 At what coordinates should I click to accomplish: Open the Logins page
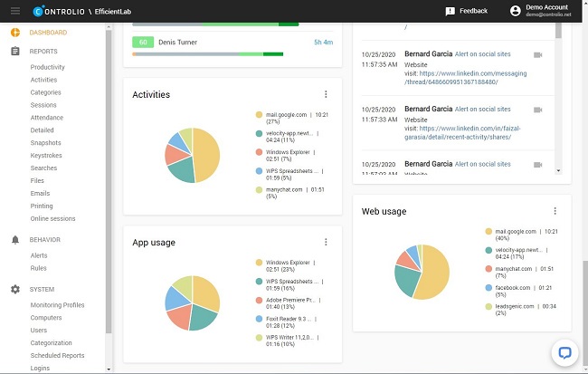pyautogui.click(x=40, y=368)
